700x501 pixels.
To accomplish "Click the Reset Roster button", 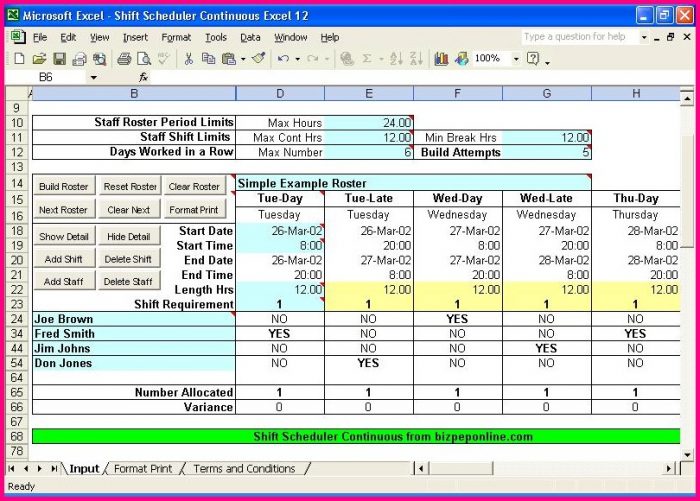I will click(130, 187).
